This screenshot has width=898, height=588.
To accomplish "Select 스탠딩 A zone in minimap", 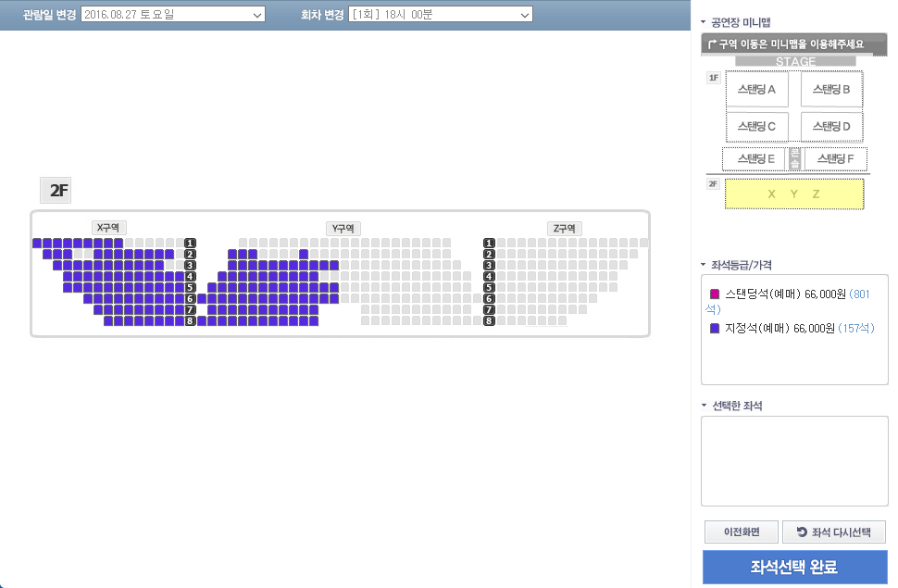I will (x=756, y=90).
